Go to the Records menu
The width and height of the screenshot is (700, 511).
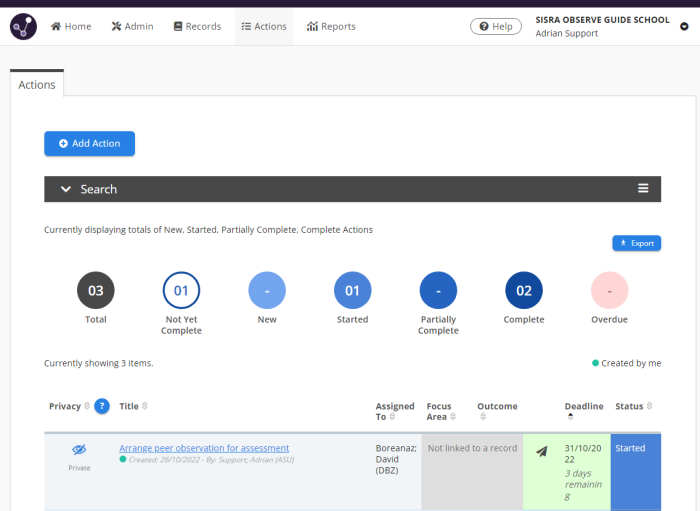coord(197,26)
